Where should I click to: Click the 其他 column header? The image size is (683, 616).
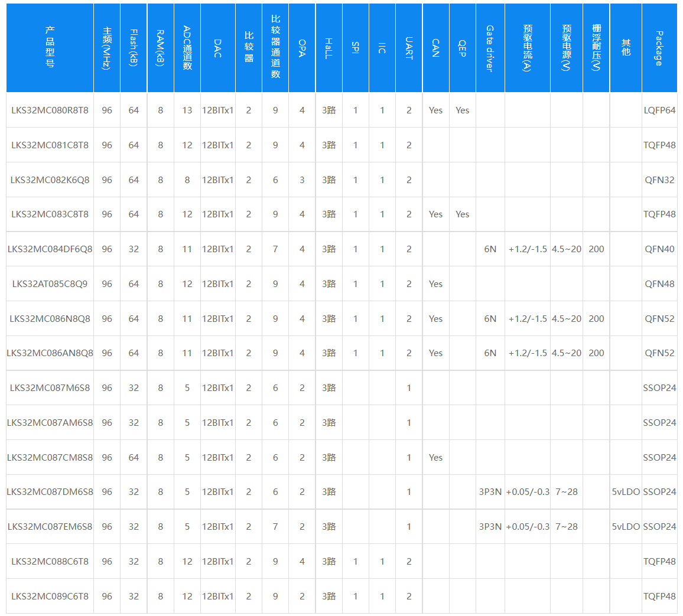[626, 47]
